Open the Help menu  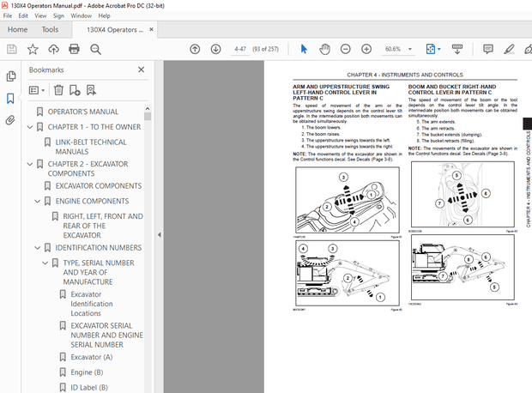104,15
